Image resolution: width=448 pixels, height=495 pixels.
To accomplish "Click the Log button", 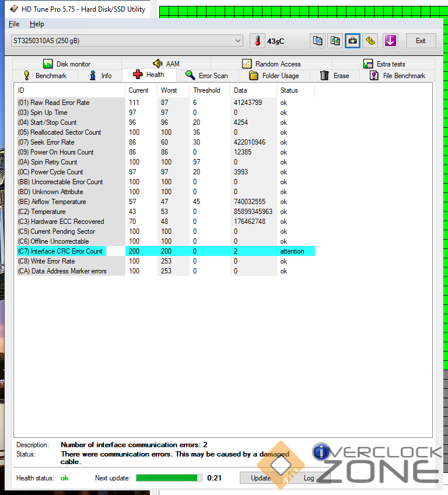I will tap(309, 478).
